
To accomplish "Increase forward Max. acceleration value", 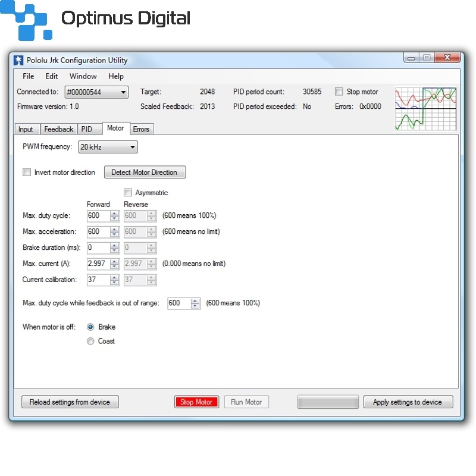I will click(114, 230).
